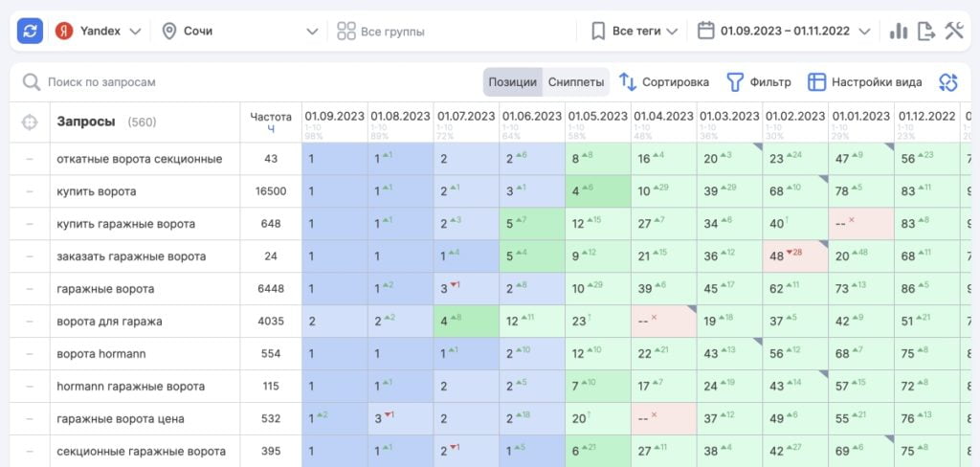Open the Сочи region dropdown
Viewport: 980px width, 467px height.
[239, 32]
